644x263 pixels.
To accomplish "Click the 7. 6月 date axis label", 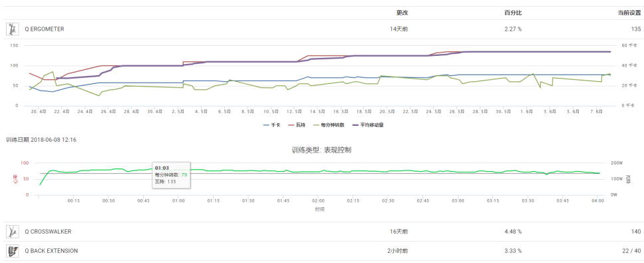I will click(595, 112).
